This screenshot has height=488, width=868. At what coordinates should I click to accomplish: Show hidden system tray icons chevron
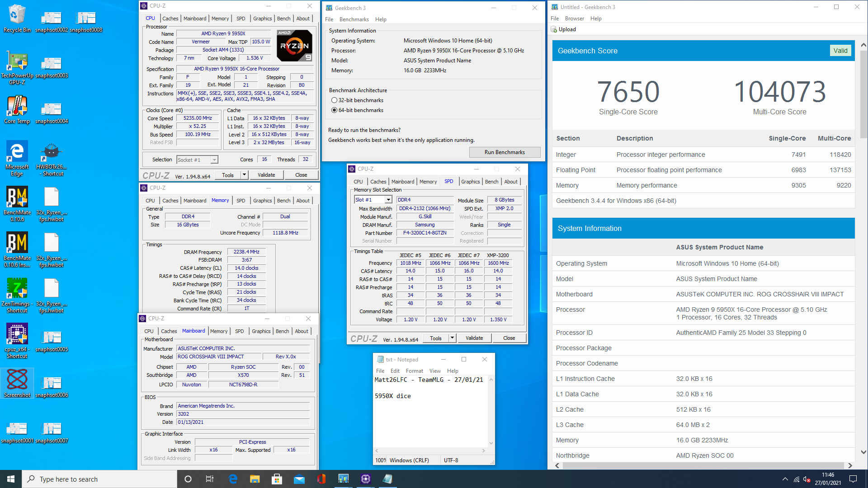click(785, 479)
